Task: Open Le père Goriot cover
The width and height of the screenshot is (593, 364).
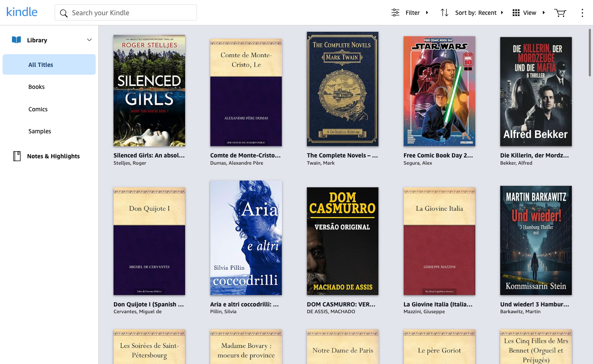Action: [439, 347]
